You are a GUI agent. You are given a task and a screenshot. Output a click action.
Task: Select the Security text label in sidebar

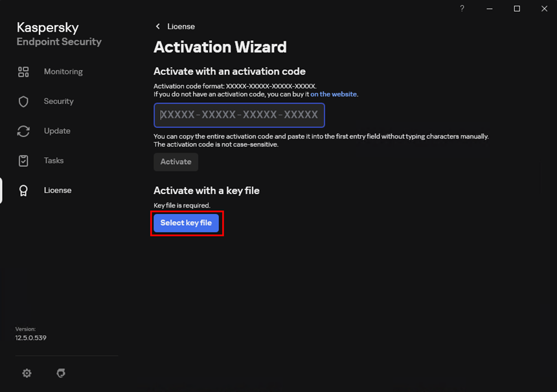(58, 102)
